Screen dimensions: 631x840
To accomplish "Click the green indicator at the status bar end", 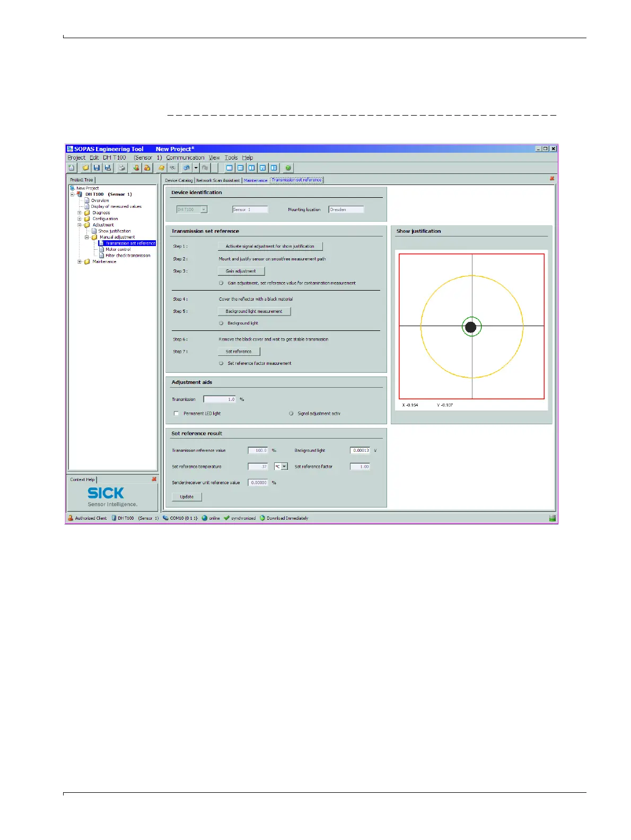I will 552,518.
